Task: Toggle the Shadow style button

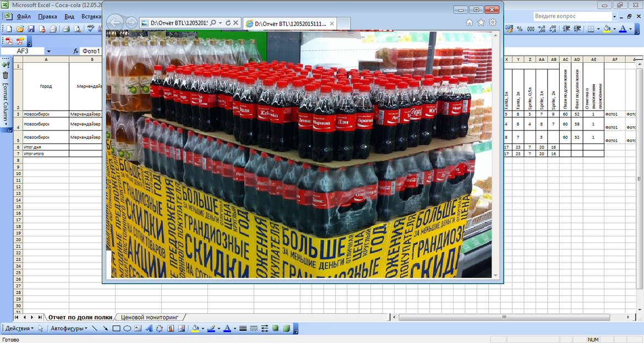Action: tap(275, 329)
